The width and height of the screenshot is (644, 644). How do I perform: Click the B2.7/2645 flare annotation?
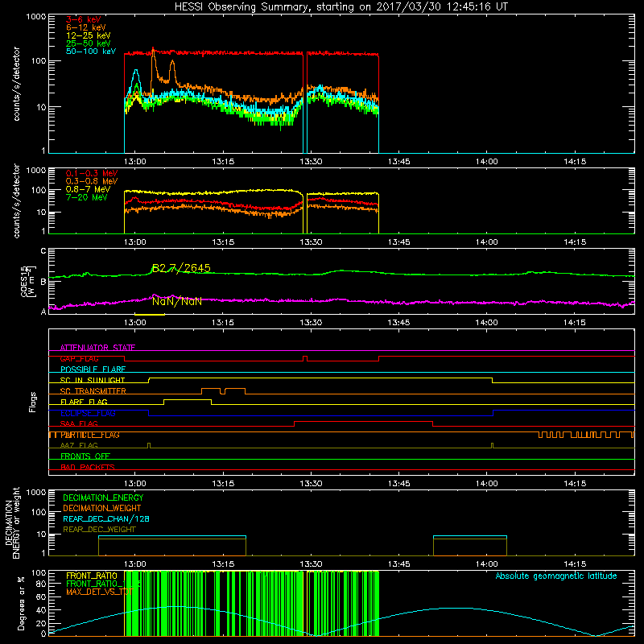tap(181, 269)
